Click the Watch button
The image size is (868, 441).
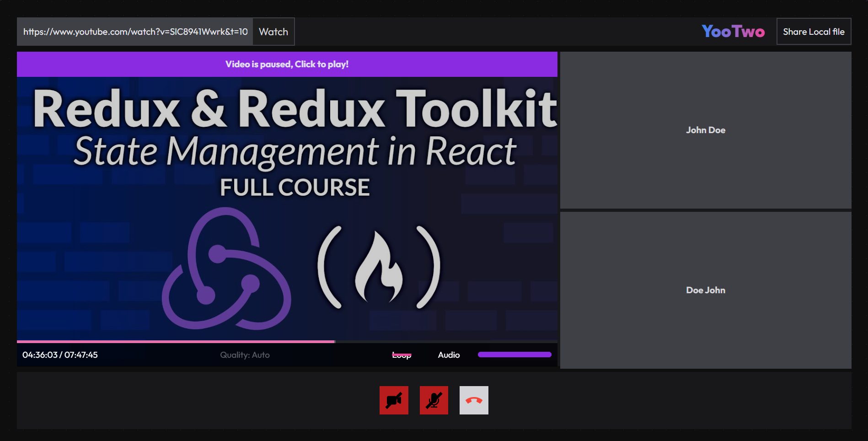tap(273, 32)
